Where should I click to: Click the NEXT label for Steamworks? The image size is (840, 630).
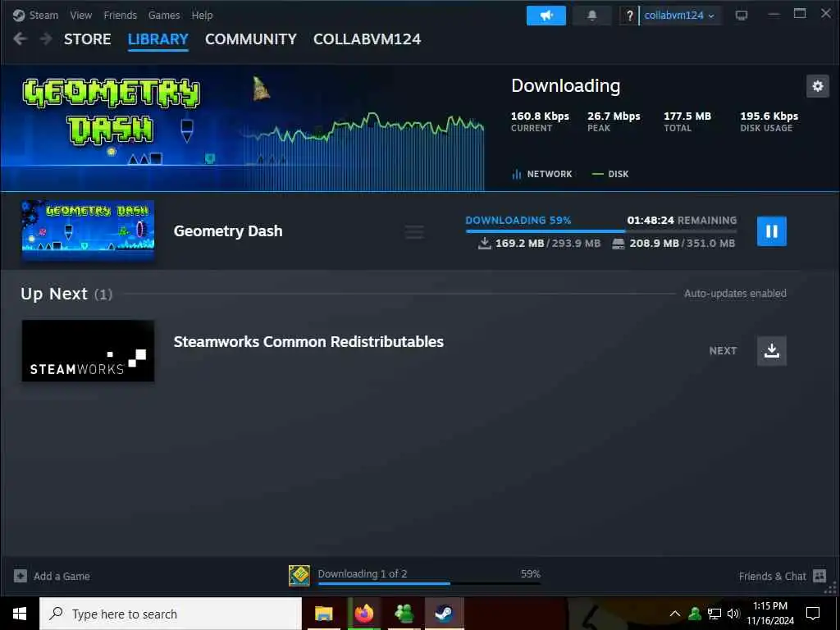(x=723, y=351)
